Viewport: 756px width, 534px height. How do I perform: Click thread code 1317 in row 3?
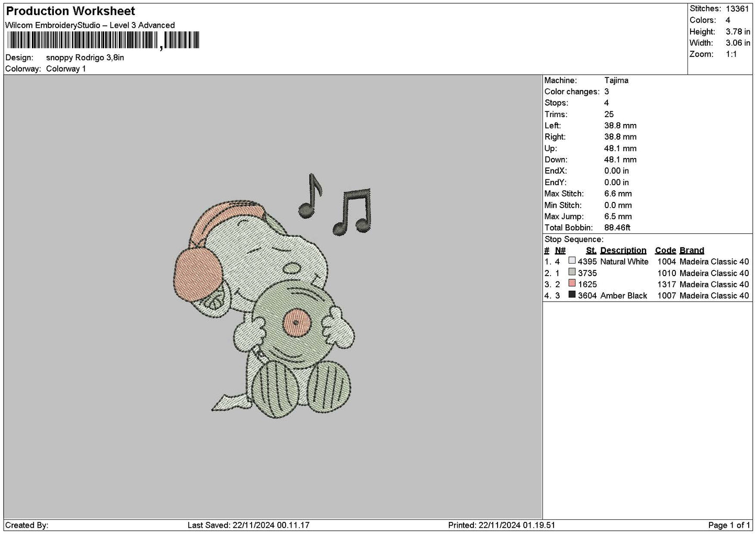[x=667, y=285]
